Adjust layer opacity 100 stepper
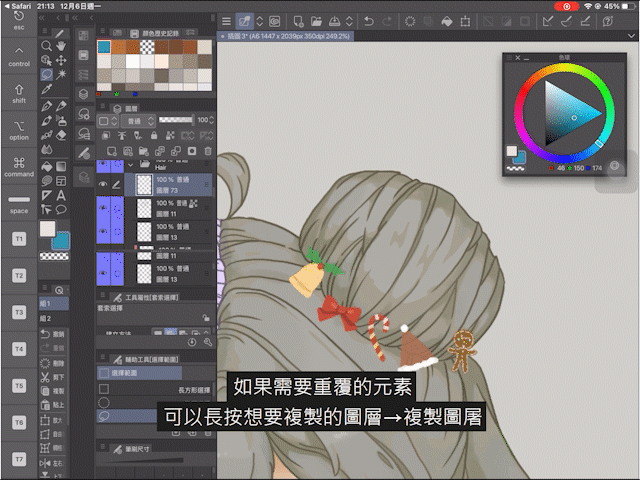The width and height of the screenshot is (640, 480). click(211, 120)
